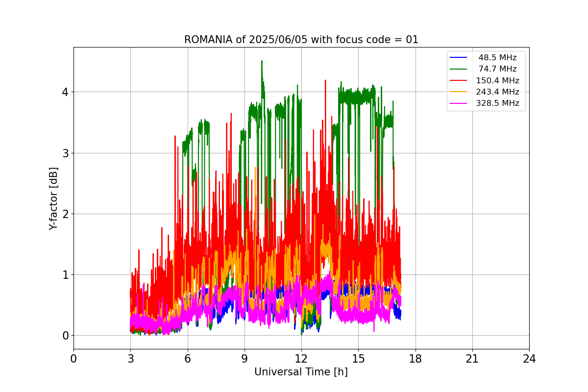
Task: Click the Universal Time [h] axis label
Action: tap(301, 372)
